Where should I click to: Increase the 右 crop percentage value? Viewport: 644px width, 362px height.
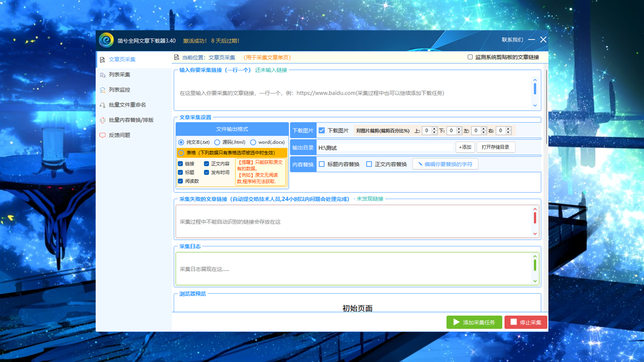509,129
